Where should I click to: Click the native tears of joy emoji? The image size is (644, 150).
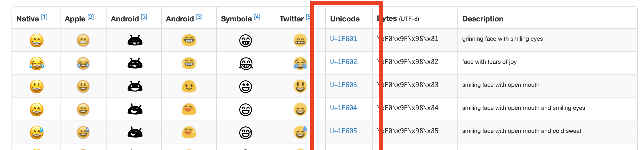pos(37,63)
